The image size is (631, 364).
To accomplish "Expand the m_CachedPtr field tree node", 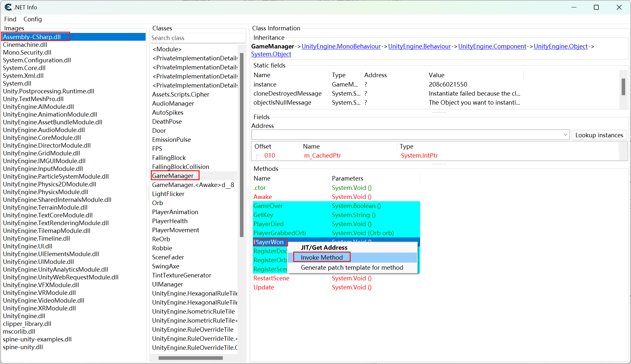I will coord(258,156).
